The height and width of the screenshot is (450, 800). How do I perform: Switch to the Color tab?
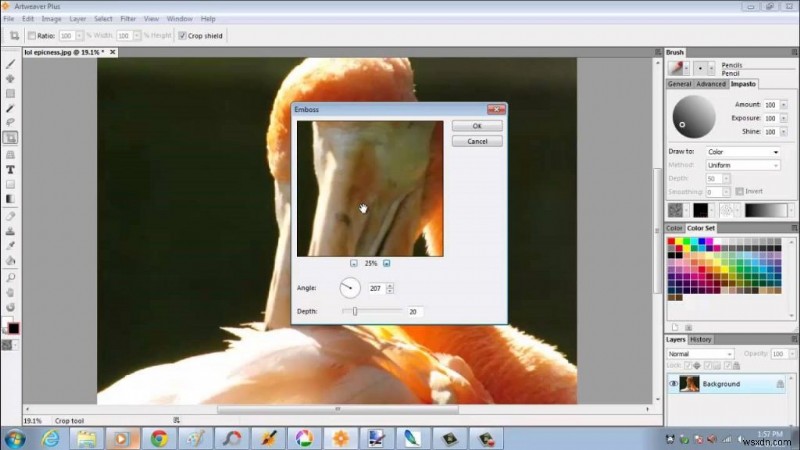[x=674, y=228]
